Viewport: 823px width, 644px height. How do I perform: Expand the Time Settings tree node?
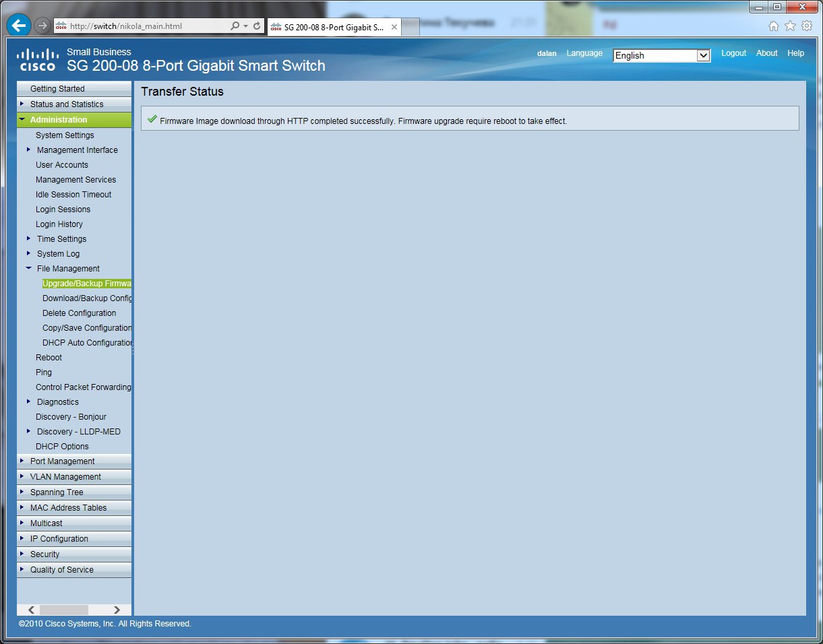coord(28,238)
